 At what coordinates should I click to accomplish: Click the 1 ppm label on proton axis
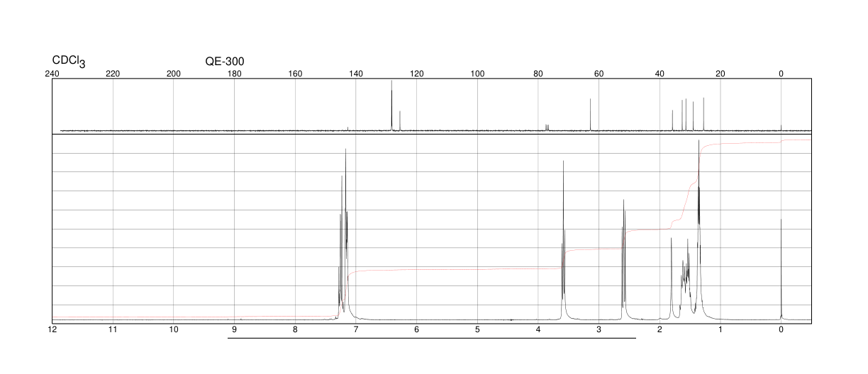(x=720, y=330)
